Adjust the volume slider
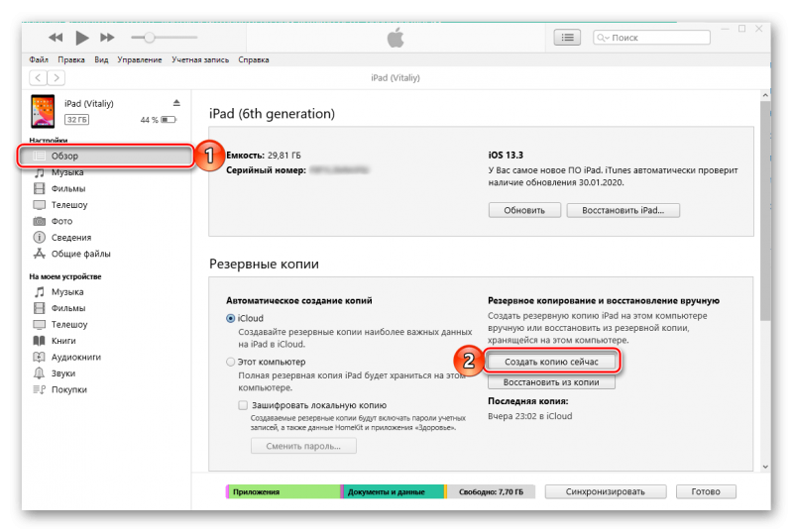Viewport: 793px width, 532px height. click(150, 38)
